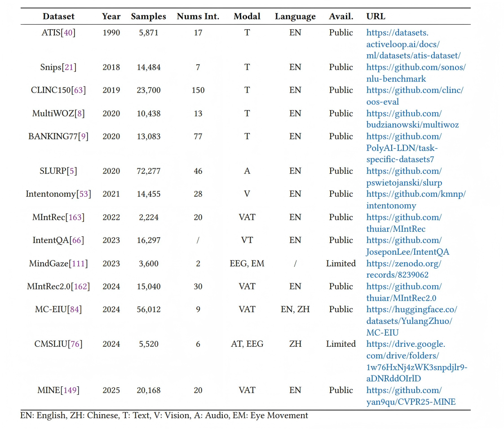The height and width of the screenshot is (429, 504).
Task: Select the sample count 5,871
Action: 149,33
